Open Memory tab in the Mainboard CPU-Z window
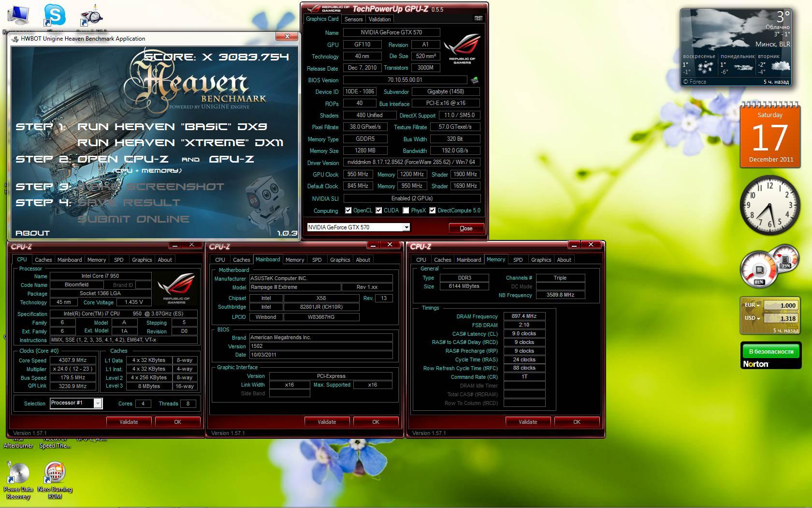 point(295,260)
